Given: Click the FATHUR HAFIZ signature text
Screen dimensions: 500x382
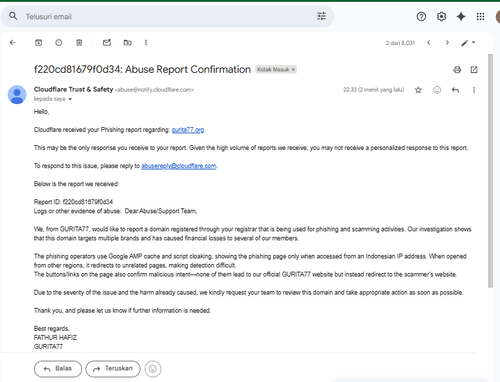Looking at the screenshot, I should (55, 337).
